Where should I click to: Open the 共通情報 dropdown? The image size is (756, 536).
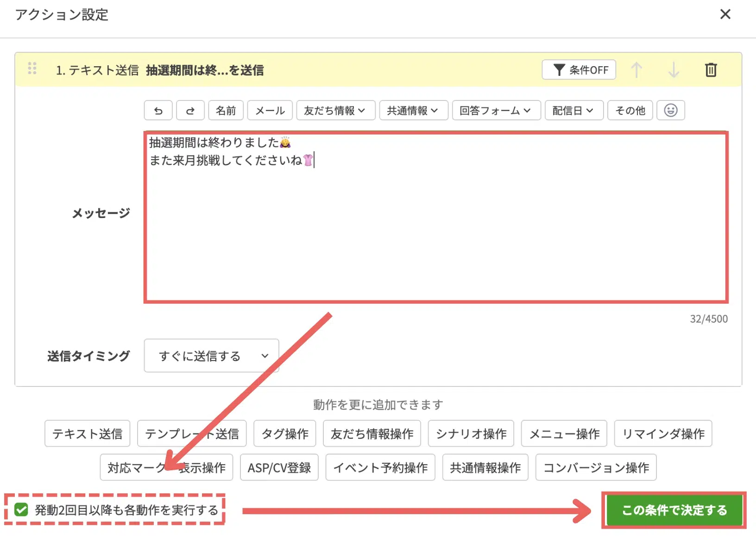pyautogui.click(x=414, y=111)
